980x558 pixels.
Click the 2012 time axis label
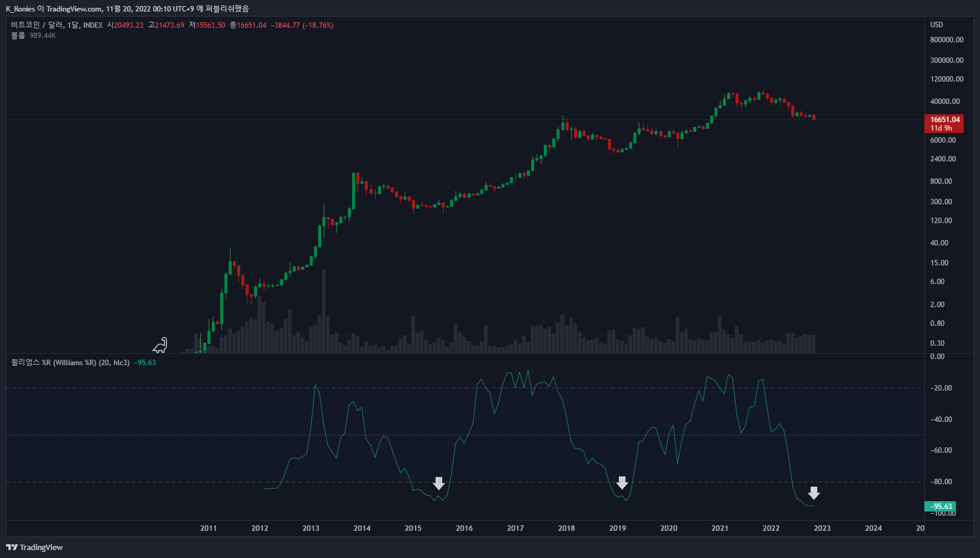tap(260, 528)
